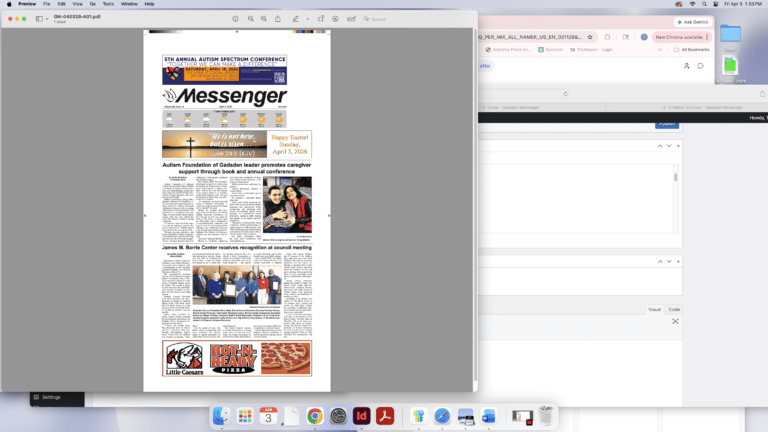Click scrollbar thumb in first meta box
Viewport: 768px width, 432px height.
[675, 177]
